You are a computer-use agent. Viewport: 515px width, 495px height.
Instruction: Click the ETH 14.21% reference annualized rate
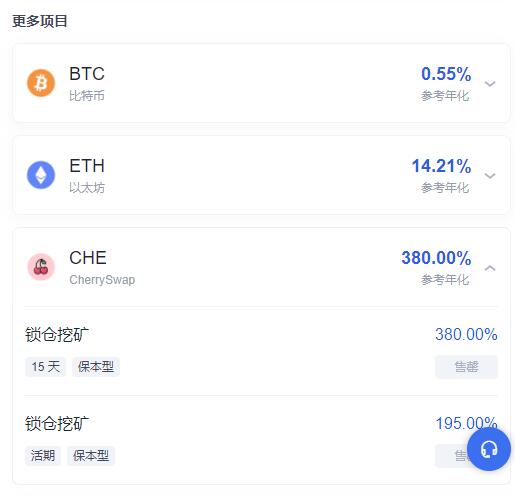(x=441, y=166)
